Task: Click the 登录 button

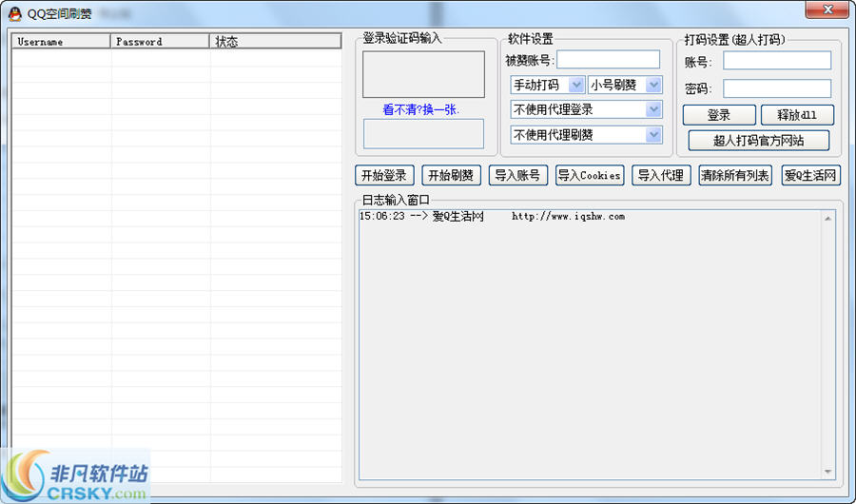Action: (719, 115)
